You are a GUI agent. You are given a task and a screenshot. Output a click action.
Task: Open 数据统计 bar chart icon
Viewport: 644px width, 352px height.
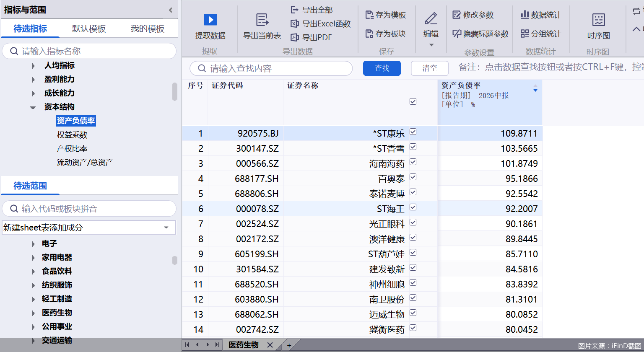[x=525, y=15]
